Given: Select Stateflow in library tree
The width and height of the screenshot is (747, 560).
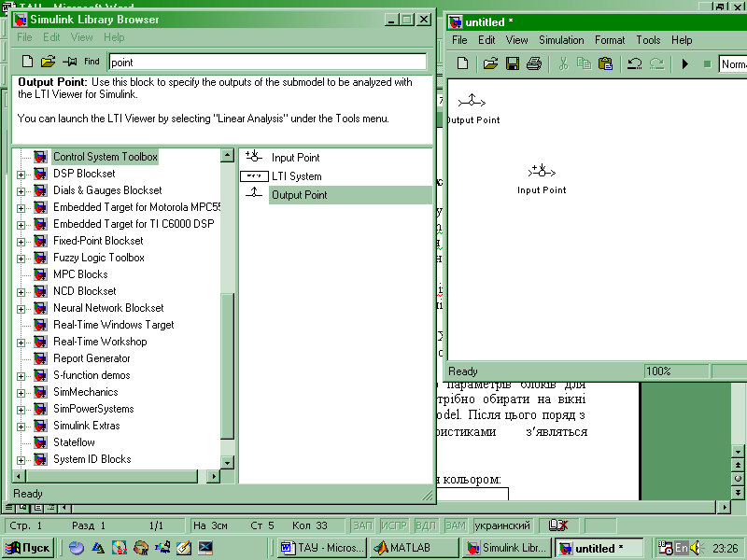Looking at the screenshot, I should coord(74,442).
